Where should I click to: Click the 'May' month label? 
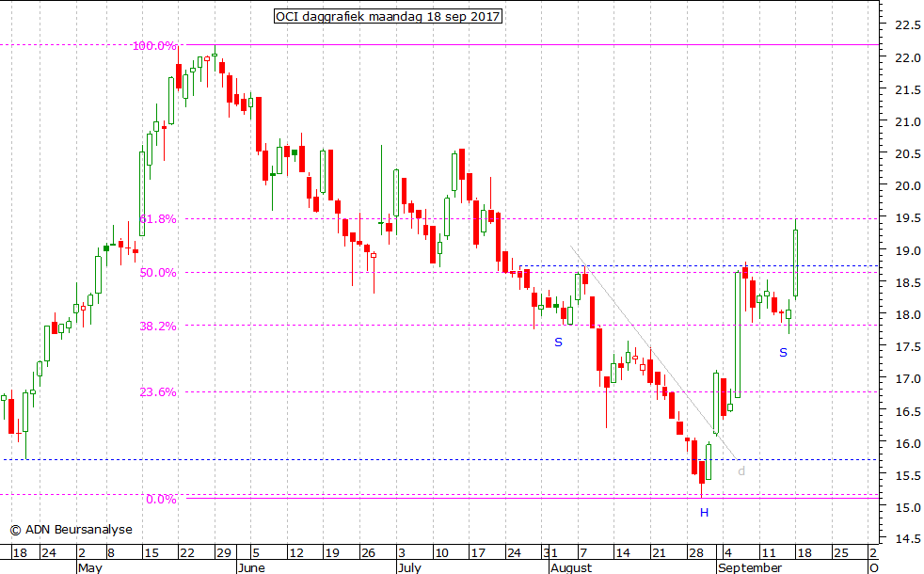pyautogui.click(x=89, y=567)
